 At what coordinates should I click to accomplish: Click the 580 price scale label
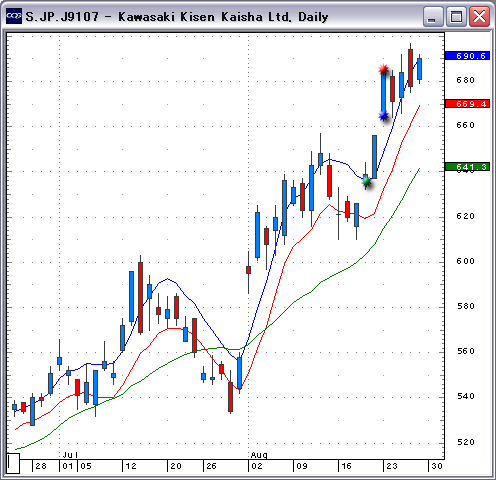point(465,306)
